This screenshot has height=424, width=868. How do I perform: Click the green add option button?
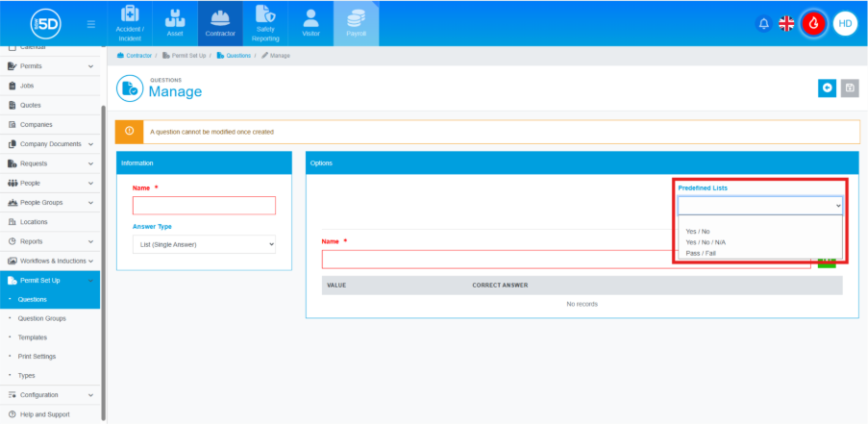(x=827, y=260)
